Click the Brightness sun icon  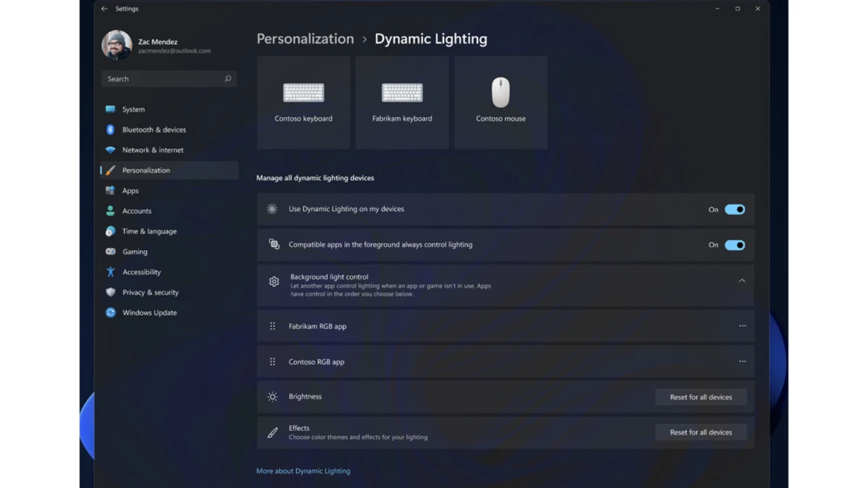click(273, 397)
